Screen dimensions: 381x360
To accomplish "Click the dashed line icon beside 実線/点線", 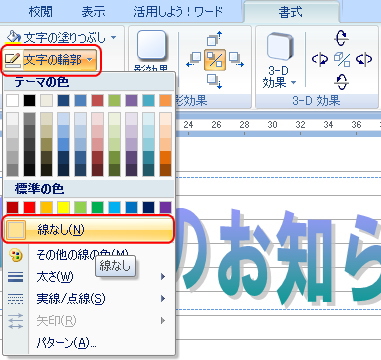I will click(x=16, y=299).
